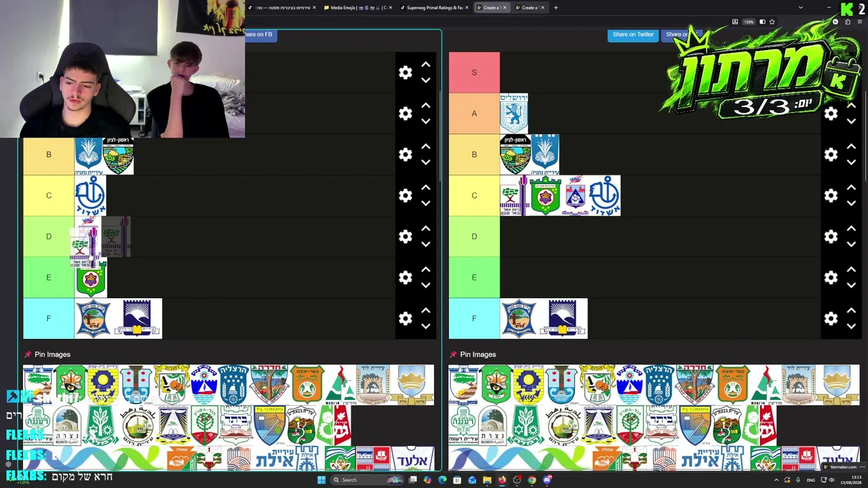
Task: Move right window's B tier up with arrow
Action: pyautogui.click(x=851, y=147)
